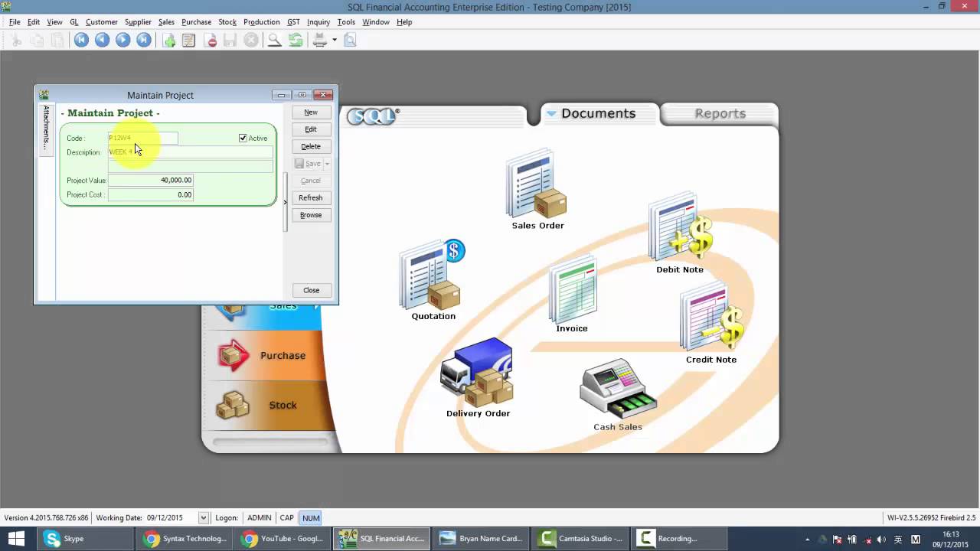
Task: Open the Inquiry menu
Action: (x=318, y=22)
